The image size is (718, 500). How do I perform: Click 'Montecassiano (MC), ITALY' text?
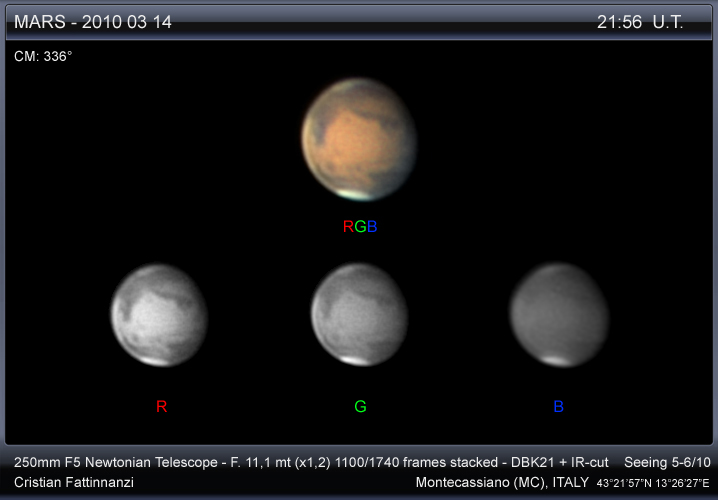(x=502, y=482)
